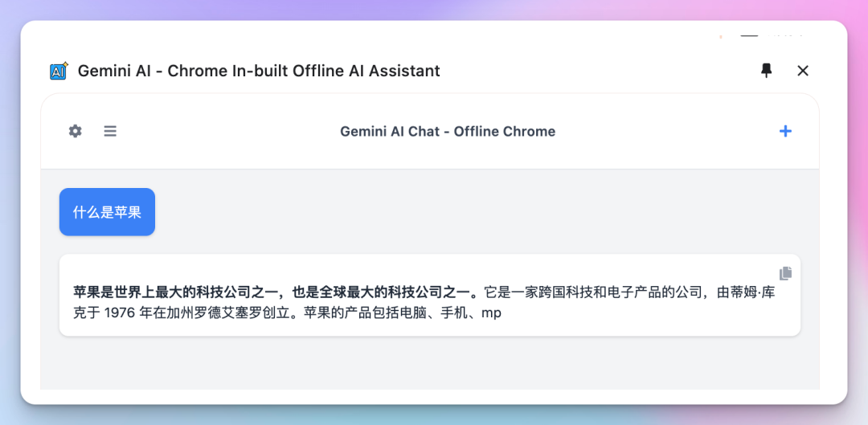Click the "Gemini AI Chat - Offline Chrome" heading
The height and width of the screenshot is (425, 868).
pyautogui.click(x=448, y=131)
